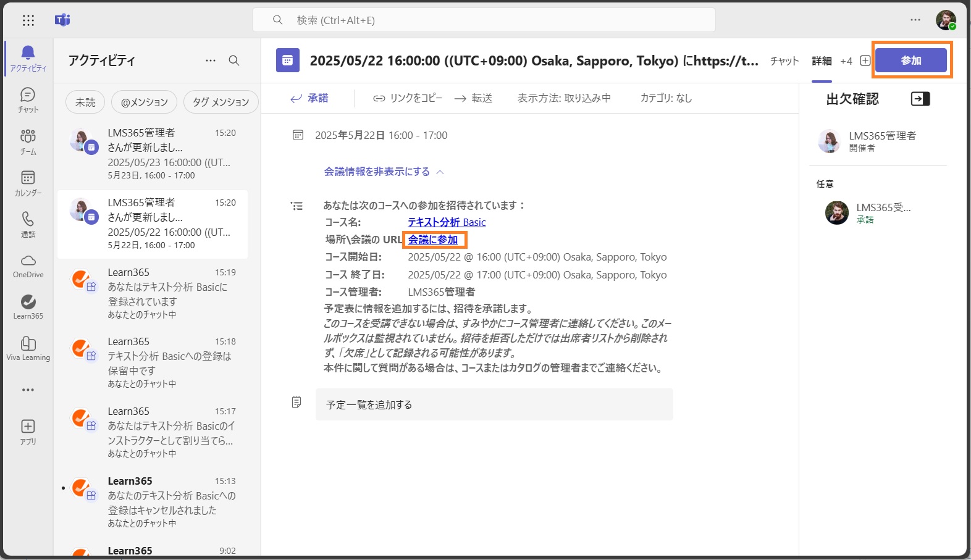Open the 会議に参加 meeting link
Screen dimensions: 971x560
[433, 240]
